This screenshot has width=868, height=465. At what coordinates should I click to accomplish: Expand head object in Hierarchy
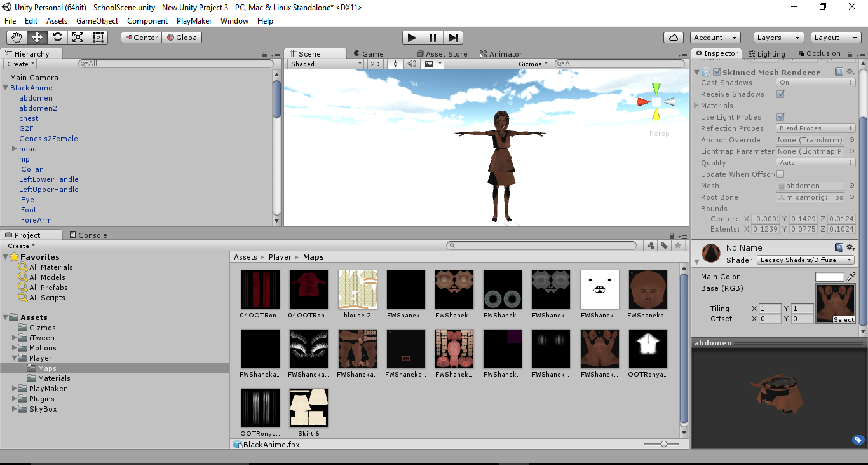pyautogui.click(x=14, y=149)
